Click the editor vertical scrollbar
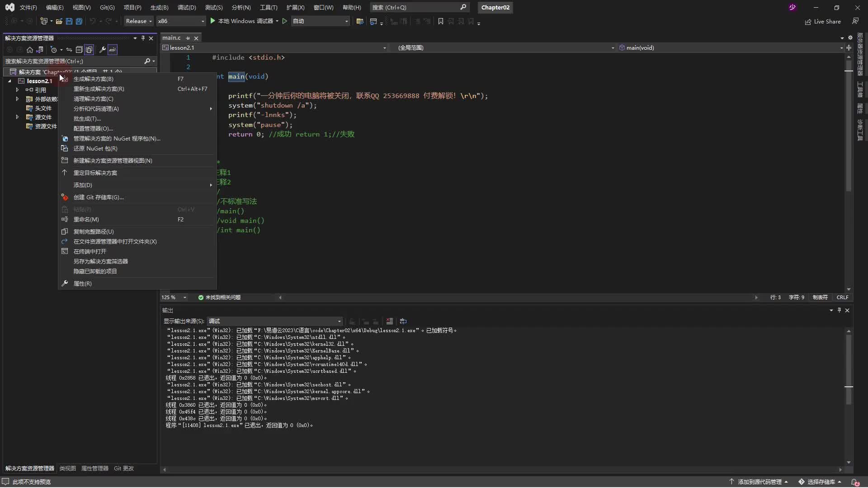Viewport: 868px width, 488px height. coord(849,173)
